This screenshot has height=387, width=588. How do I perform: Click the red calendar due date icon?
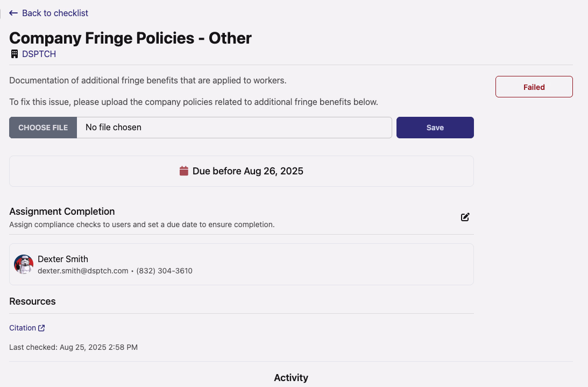coord(184,171)
